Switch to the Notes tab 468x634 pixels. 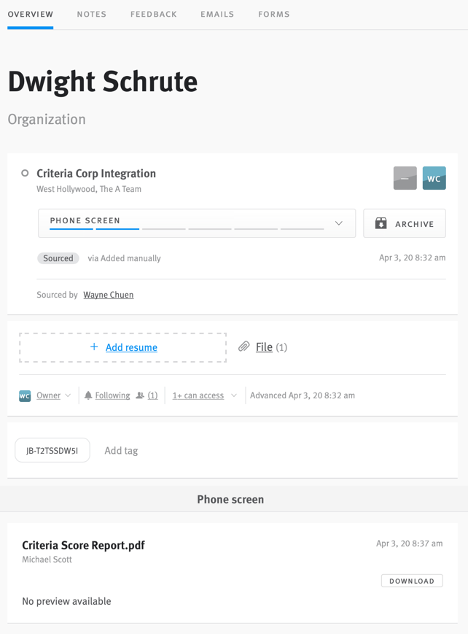(x=92, y=14)
